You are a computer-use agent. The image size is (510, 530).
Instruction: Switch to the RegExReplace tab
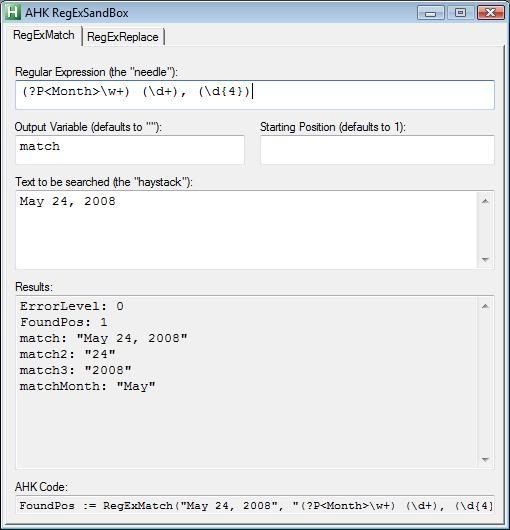point(123,37)
